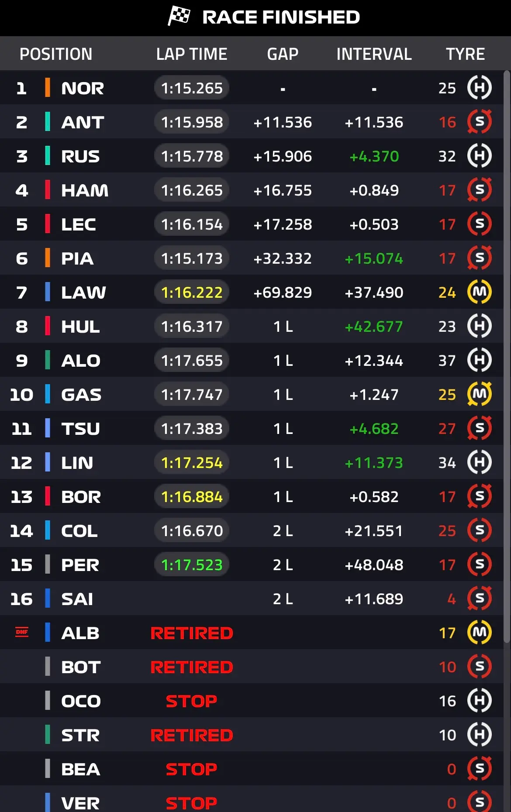
Task: Click the vertical scrollbar on the right edge
Action: point(507,357)
